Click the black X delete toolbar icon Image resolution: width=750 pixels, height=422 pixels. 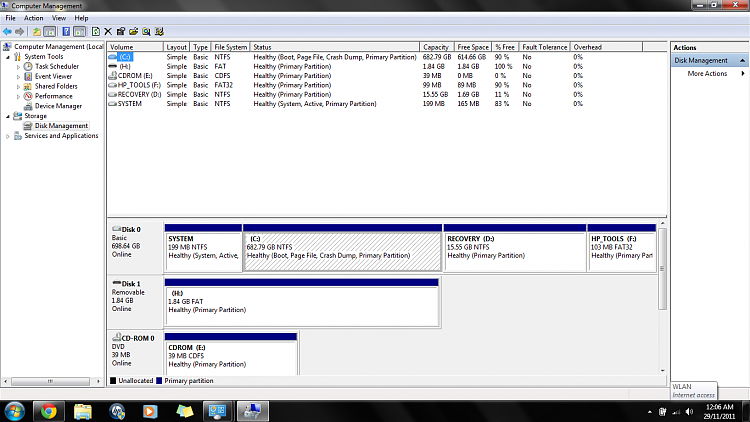click(108, 32)
